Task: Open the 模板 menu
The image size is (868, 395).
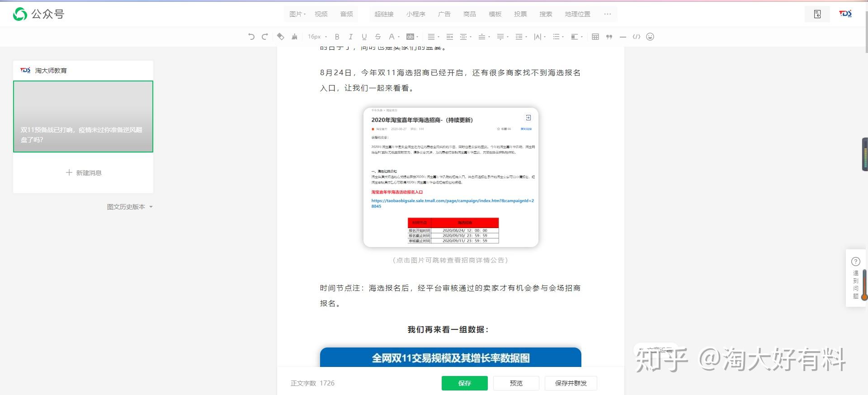Action: [x=495, y=14]
